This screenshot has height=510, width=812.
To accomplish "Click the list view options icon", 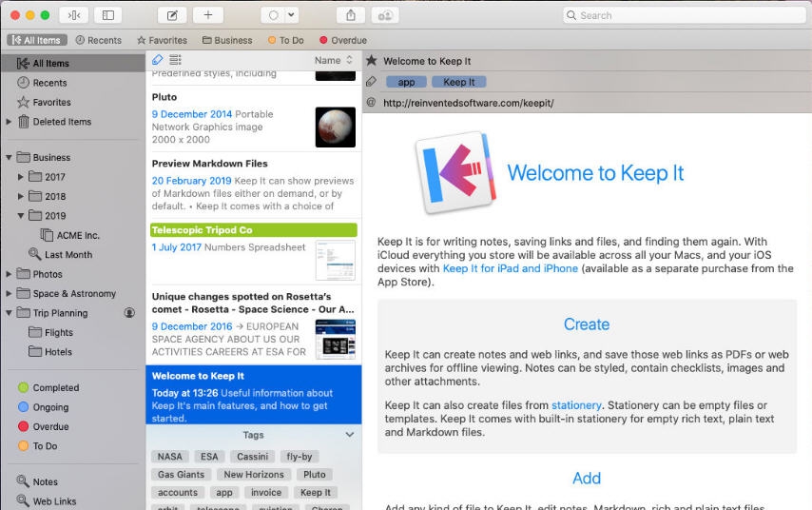I will click(x=176, y=60).
